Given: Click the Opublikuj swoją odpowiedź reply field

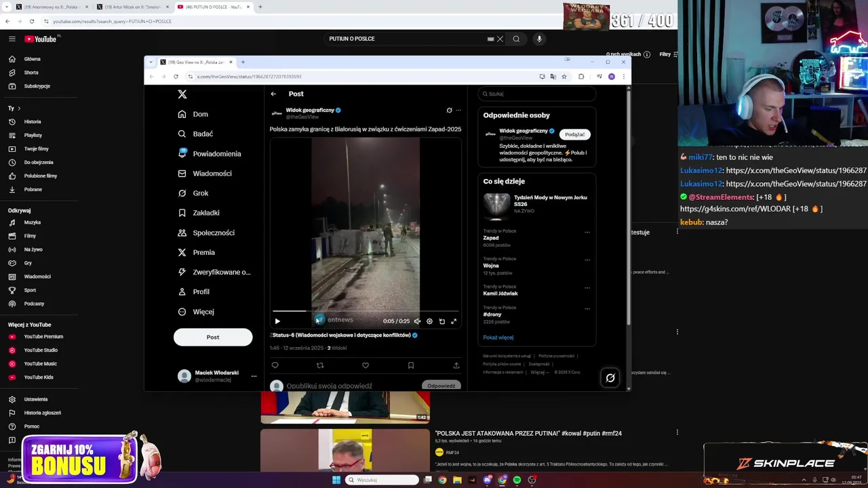Looking at the screenshot, I should (330, 386).
